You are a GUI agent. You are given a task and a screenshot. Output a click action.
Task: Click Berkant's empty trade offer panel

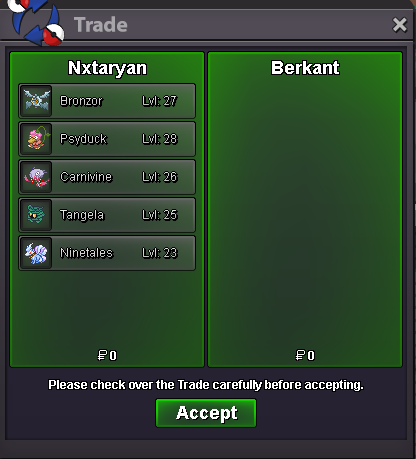coord(305,209)
